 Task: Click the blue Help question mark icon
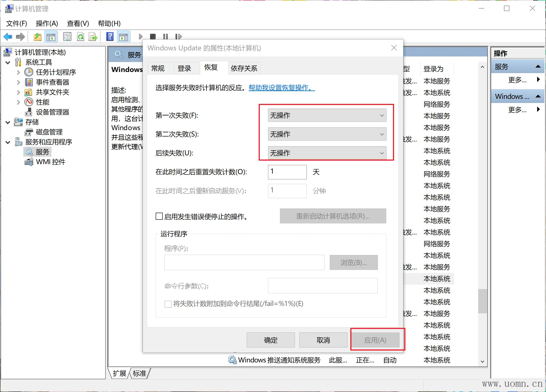[110, 37]
